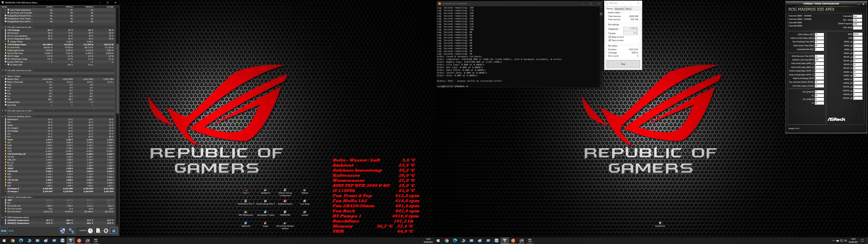The image size is (868, 244).
Task: Open Core Temp desktop shortcut
Action: pyautogui.click(x=305, y=202)
